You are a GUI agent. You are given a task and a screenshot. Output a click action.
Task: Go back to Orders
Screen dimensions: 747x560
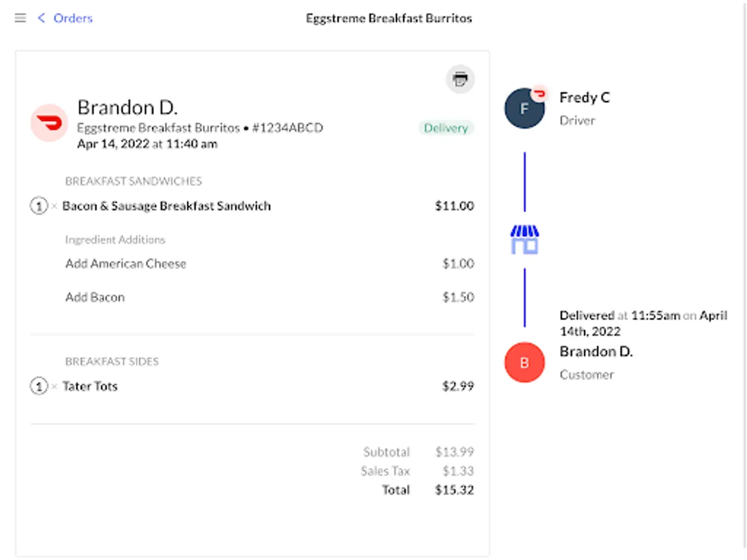coord(73,18)
